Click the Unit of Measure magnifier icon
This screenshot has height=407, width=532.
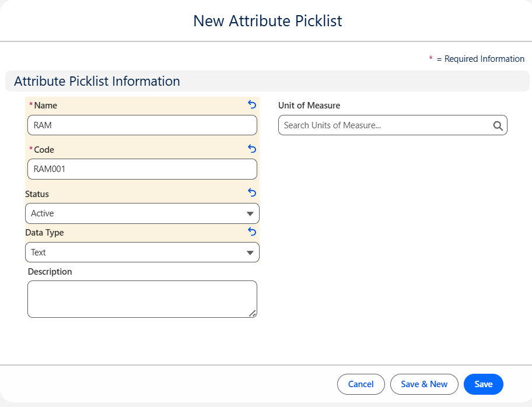point(498,125)
